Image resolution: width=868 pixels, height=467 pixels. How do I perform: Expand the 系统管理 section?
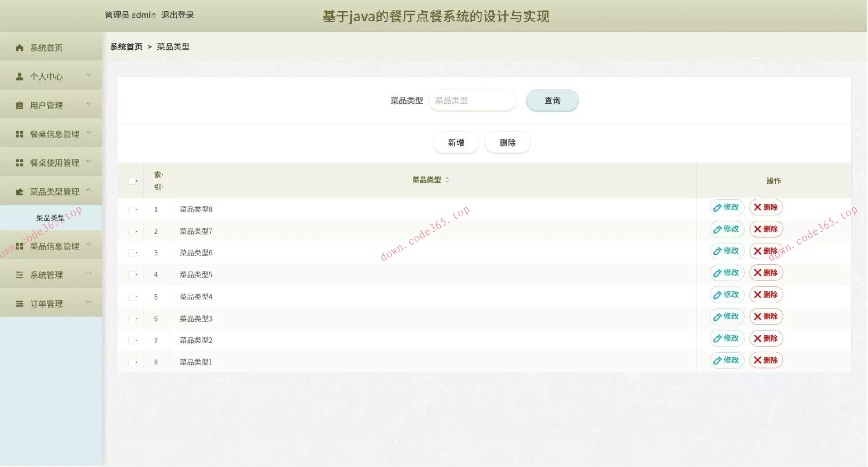click(x=89, y=274)
